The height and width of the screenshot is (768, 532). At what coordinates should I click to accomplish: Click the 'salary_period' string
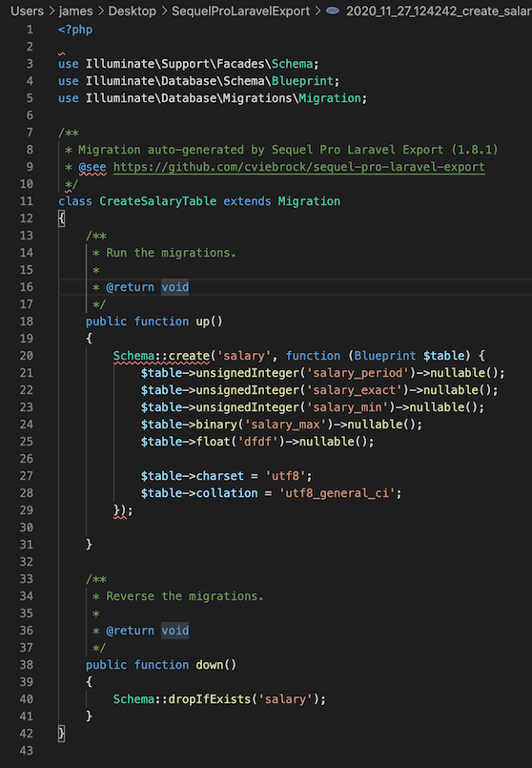[358, 373]
